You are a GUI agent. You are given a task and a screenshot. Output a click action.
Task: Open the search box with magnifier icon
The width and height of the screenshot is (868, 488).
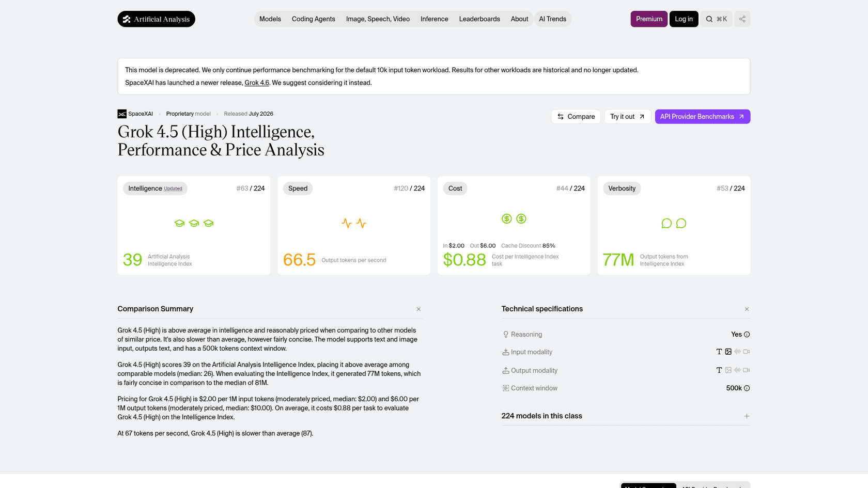pyautogui.click(x=716, y=19)
